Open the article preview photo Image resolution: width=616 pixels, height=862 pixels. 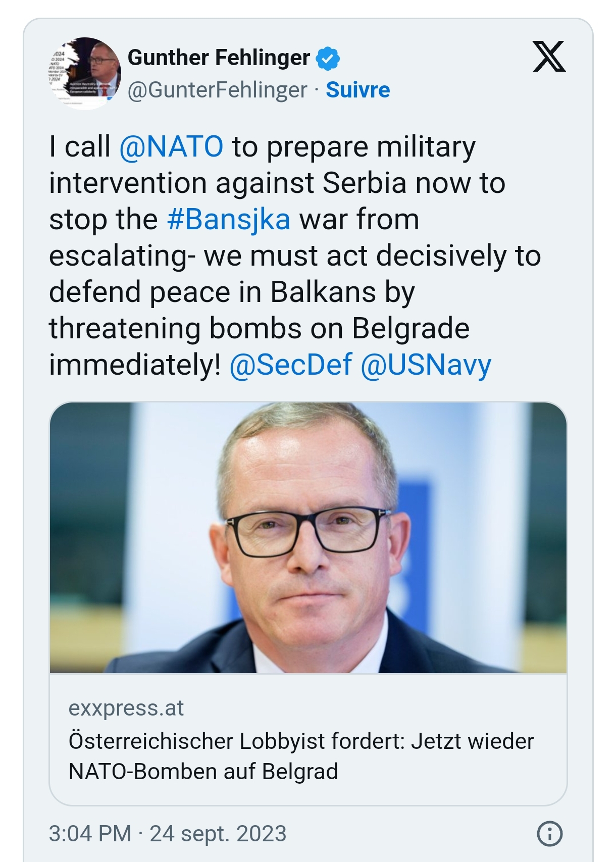pyautogui.click(x=308, y=537)
